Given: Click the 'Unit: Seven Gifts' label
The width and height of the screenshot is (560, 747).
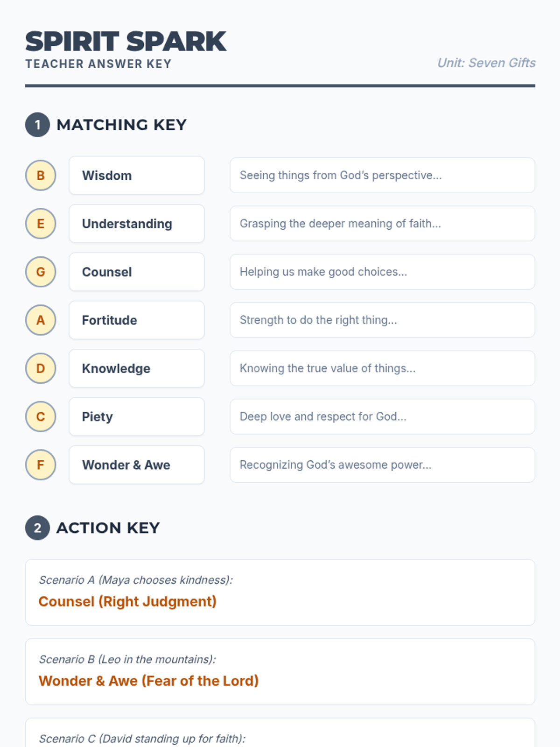Looking at the screenshot, I should coord(486,63).
